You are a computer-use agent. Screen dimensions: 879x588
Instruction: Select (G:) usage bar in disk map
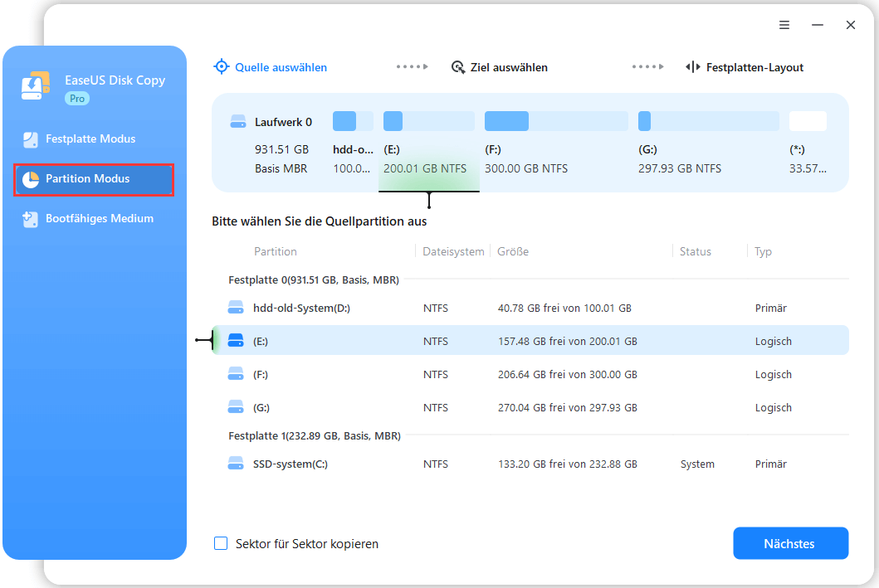pyautogui.click(x=709, y=121)
